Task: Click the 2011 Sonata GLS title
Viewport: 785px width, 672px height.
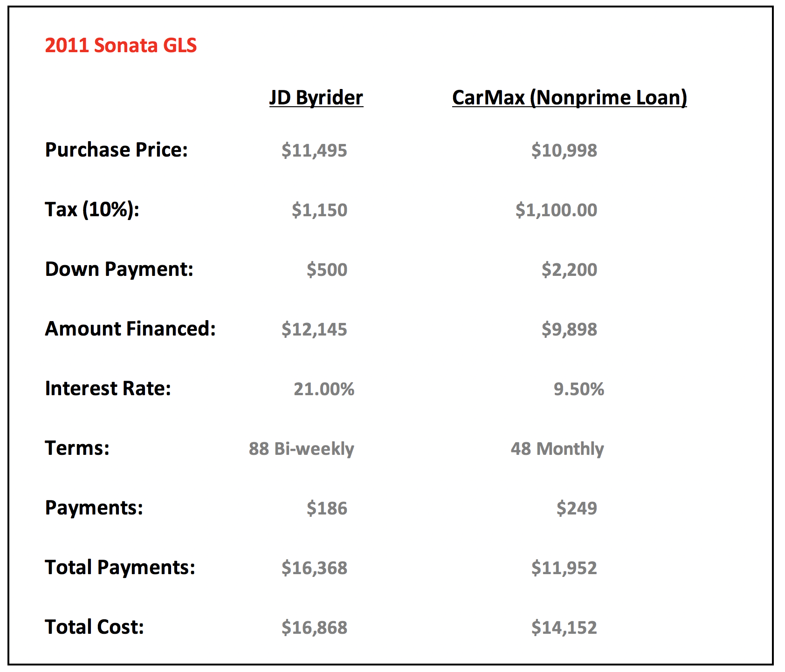Action: tap(121, 45)
